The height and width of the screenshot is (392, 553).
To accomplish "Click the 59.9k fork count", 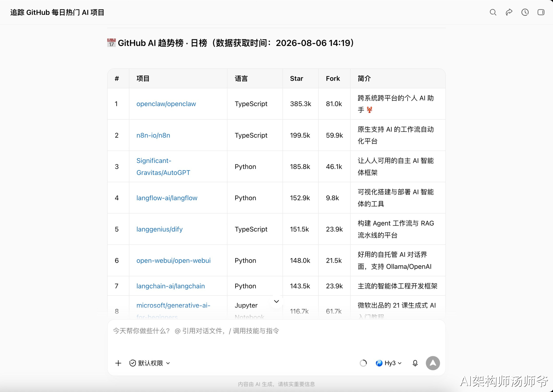I will 334,135.
